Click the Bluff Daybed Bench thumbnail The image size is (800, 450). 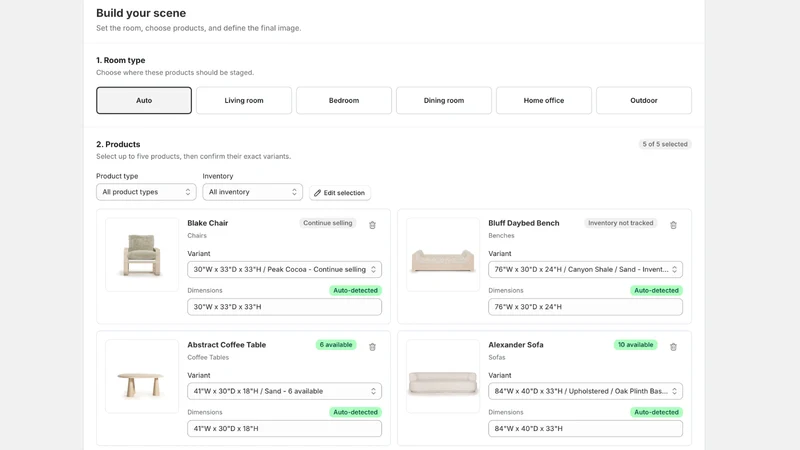click(443, 255)
